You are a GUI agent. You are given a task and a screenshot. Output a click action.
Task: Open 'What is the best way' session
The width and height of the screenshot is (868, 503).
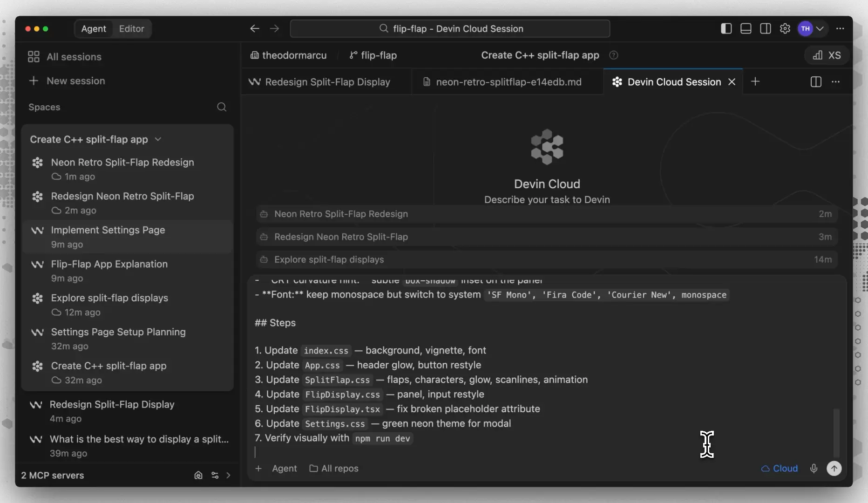click(x=128, y=446)
